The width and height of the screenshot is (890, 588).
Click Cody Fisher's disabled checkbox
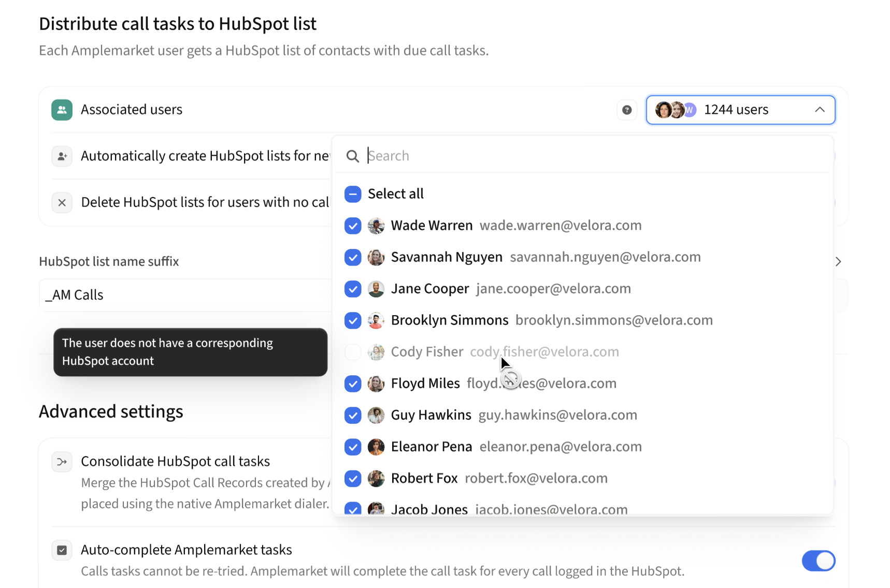[353, 352]
